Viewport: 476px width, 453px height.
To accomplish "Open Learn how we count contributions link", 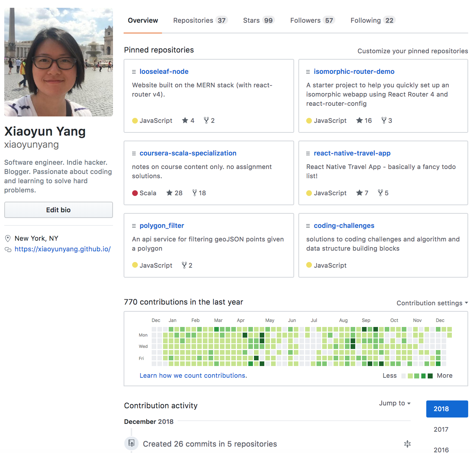I will click(193, 376).
